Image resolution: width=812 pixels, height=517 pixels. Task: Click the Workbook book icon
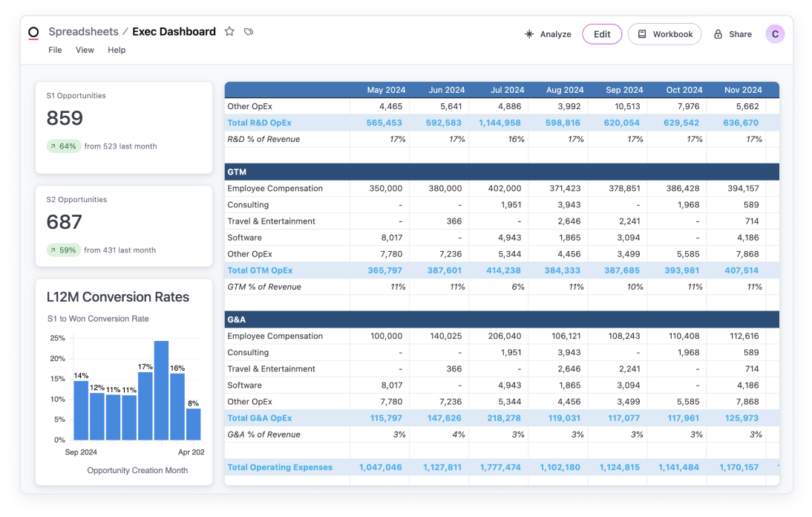pyautogui.click(x=642, y=34)
